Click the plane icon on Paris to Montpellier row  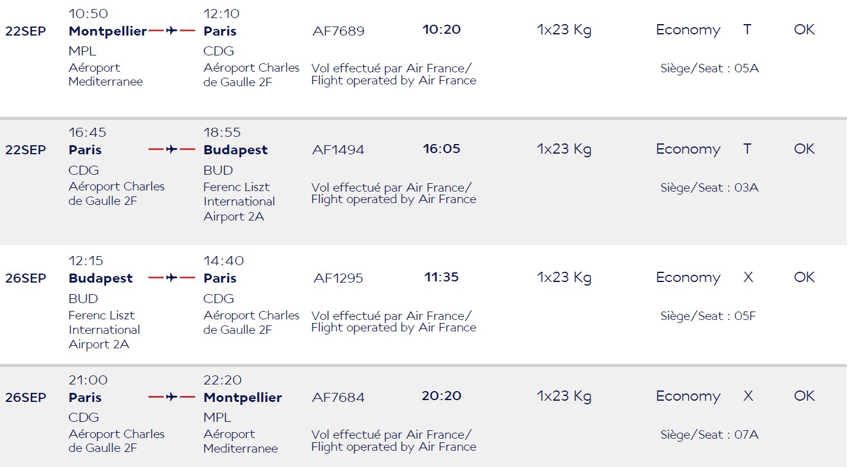[172, 397]
